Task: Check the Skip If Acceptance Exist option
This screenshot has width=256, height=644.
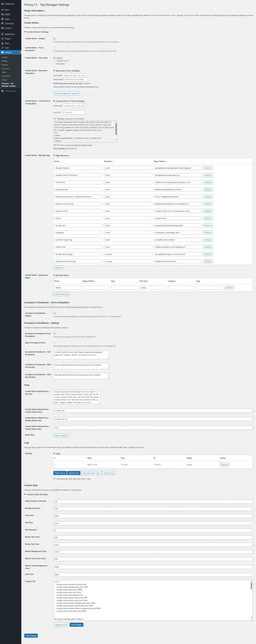Action: tap(54, 343)
